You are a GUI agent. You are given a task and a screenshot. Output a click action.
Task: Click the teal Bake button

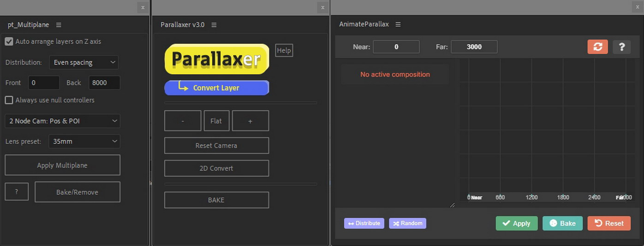point(562,223)
